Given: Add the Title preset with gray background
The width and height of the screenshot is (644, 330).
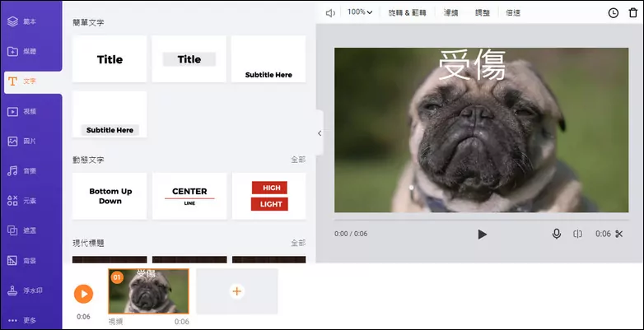Looking at the screenshot, I should tap(189, 59).
